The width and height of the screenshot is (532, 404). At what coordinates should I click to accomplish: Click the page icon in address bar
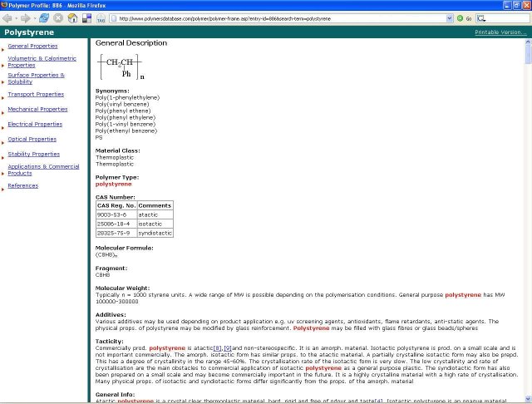click(x=114, y=18)
